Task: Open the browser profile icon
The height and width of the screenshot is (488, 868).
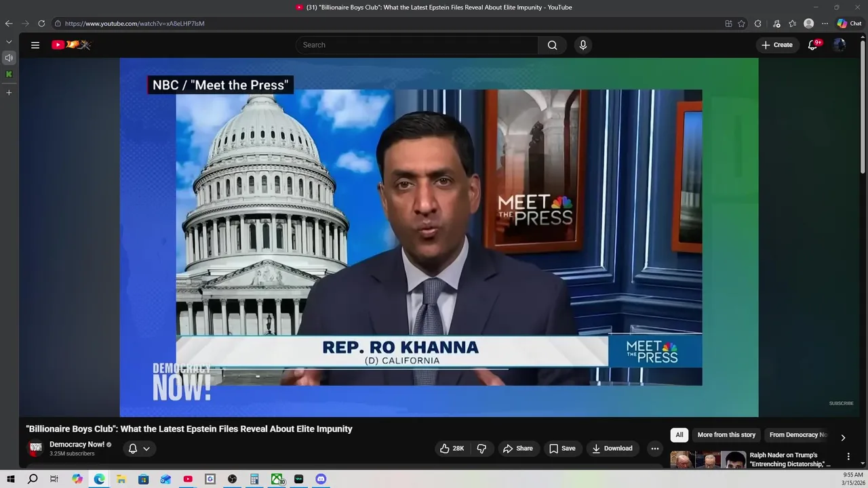Action: pos(808,23)
